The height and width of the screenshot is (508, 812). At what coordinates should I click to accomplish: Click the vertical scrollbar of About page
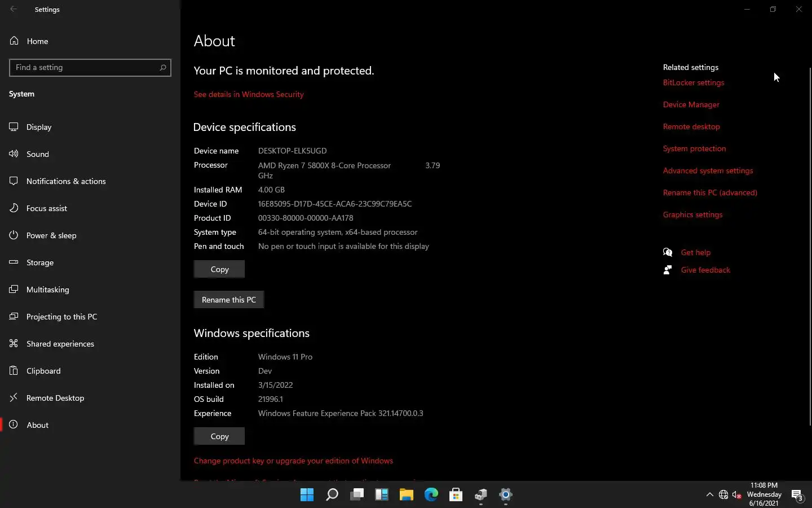(810, 246)
